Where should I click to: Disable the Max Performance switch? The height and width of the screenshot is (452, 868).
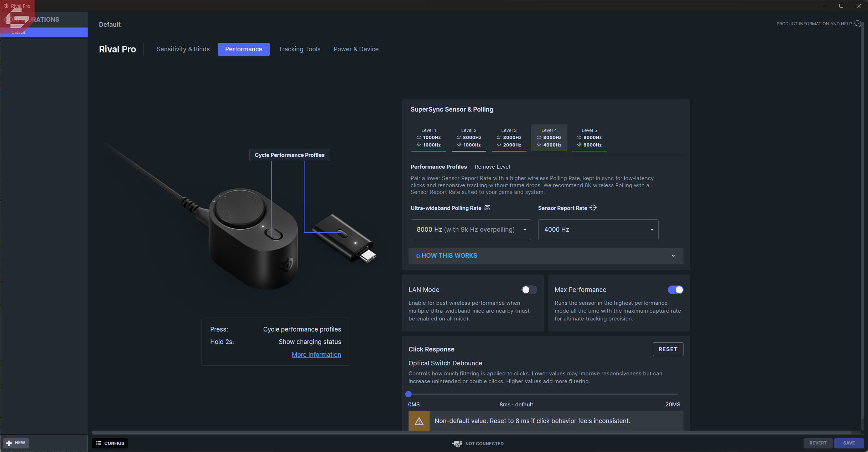(x=675, y=290)
